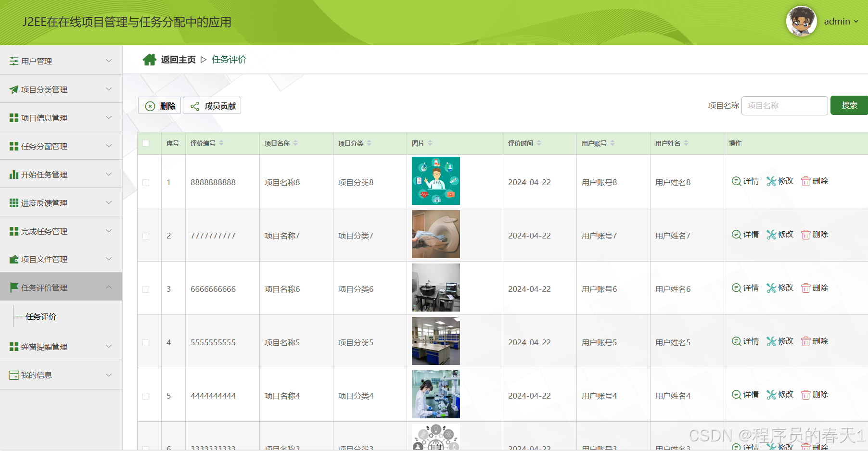Open the scientist thumbnail in row 5
This screenshot has width=868, height=451.
coord(436,394)
